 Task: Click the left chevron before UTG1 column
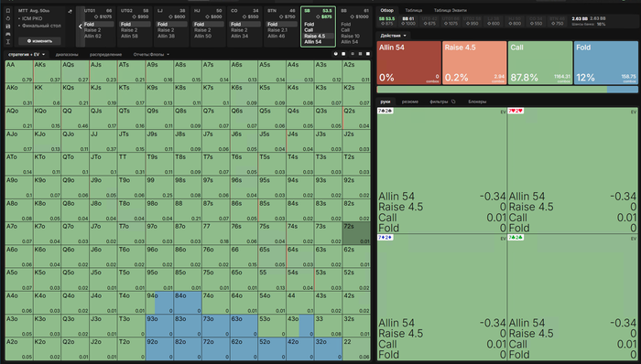tap(81, 27)
